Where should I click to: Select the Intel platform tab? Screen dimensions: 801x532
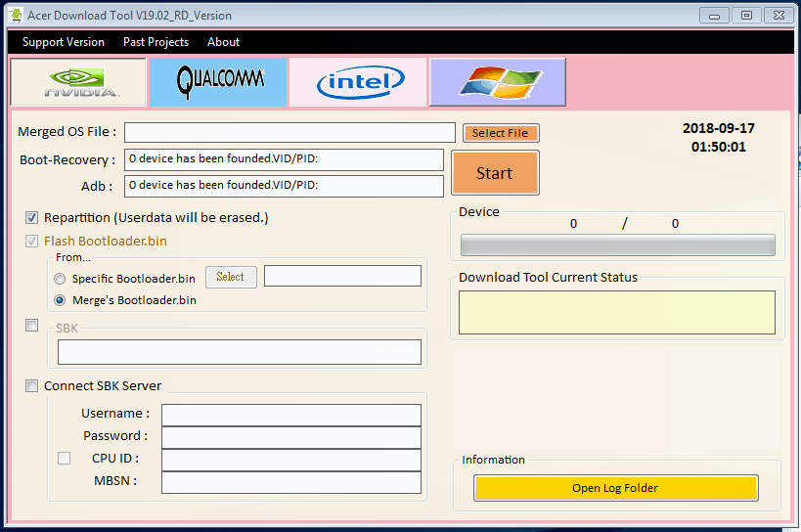pyautogui.click(x=358, y=82)
